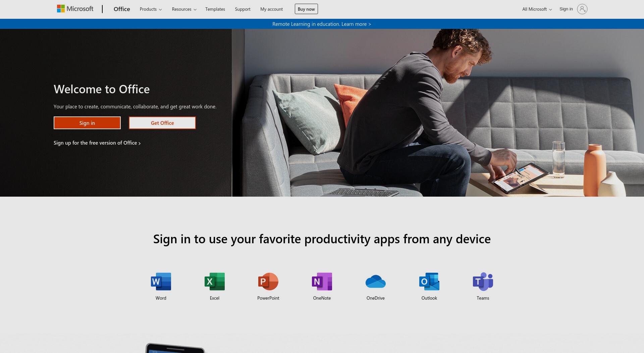Image resolution: width=644 pixels, height=353 pixels.
Task: Click the Get Office button
Action: 162,123
